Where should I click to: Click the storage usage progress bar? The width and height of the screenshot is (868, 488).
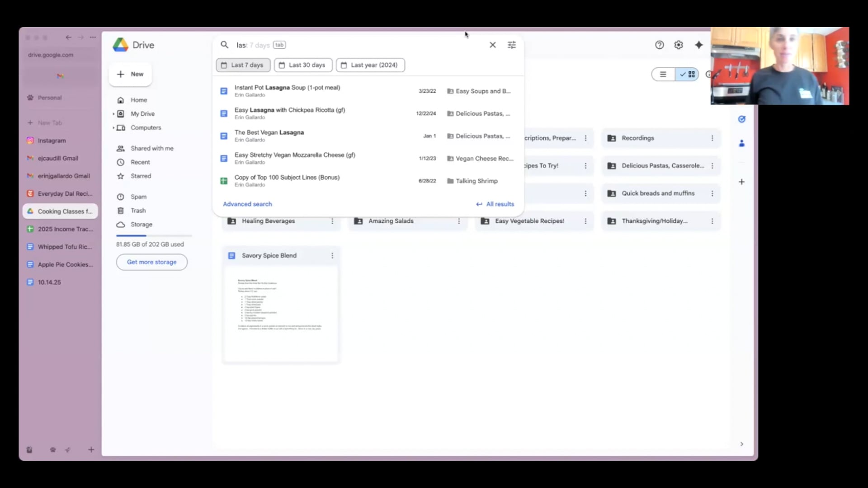click(x=154, y=235)
